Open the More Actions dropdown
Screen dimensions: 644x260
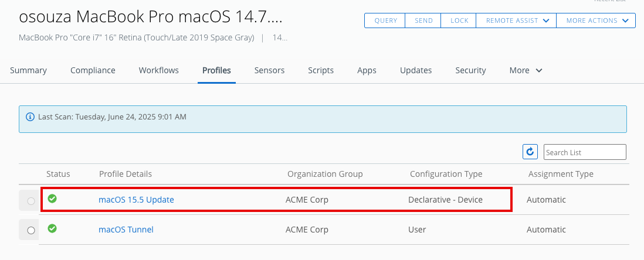(596, 20)
